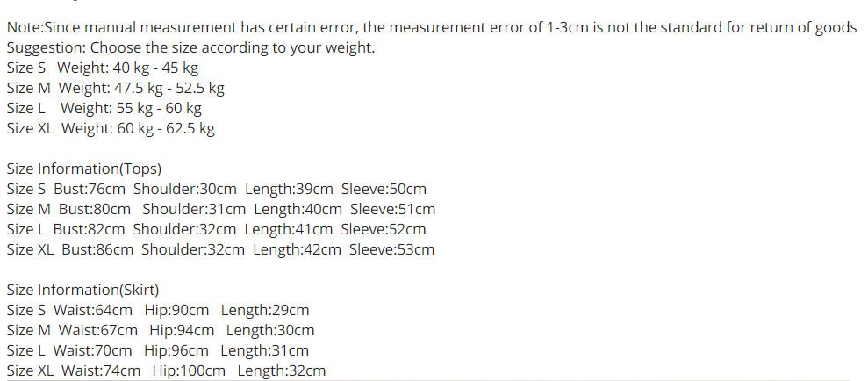This screenshot has width=868, height=381.
Task: Click the Size L weight 55–60 kg line
Action: coord(104,108)
